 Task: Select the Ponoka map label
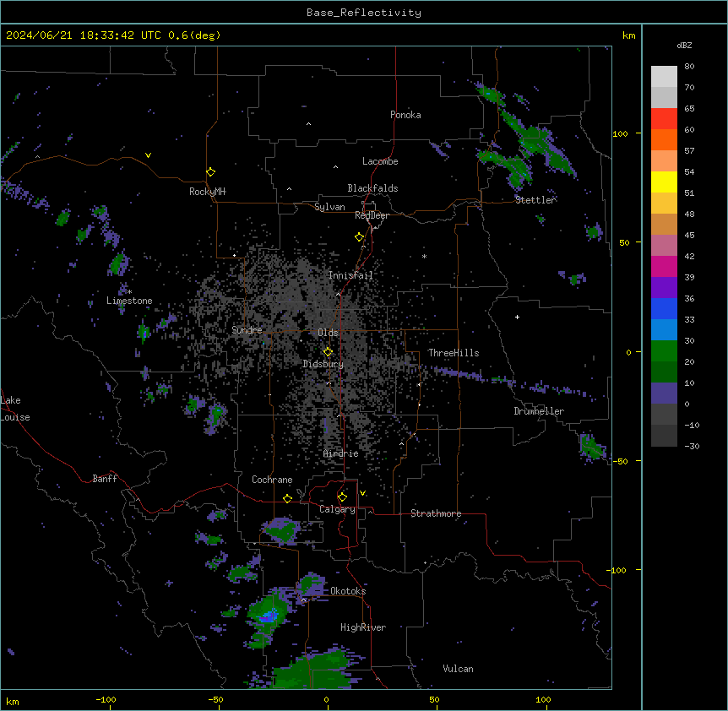pyautogui.click(x=405, y=115)
